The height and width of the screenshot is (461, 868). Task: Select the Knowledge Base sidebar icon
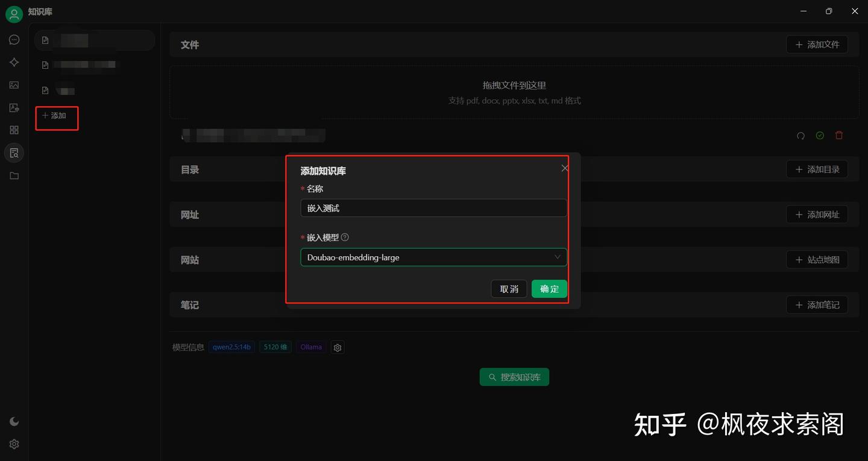click(x=14, y=152)
